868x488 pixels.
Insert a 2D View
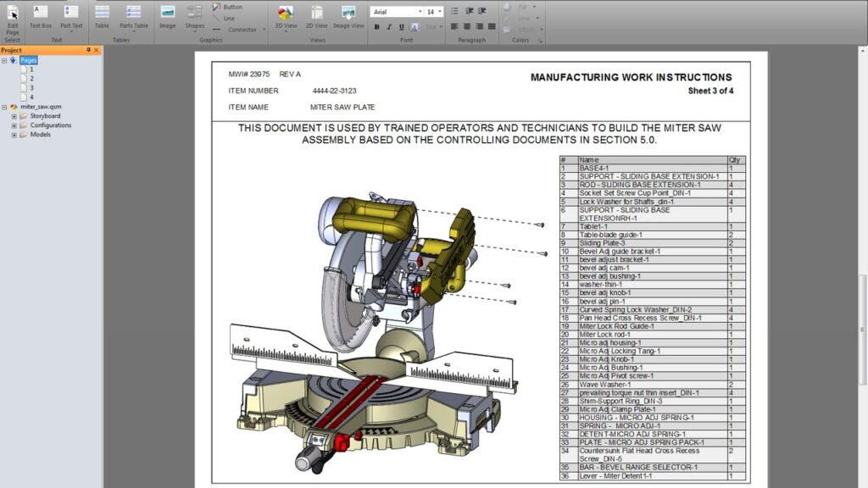[x=317, y=16]
